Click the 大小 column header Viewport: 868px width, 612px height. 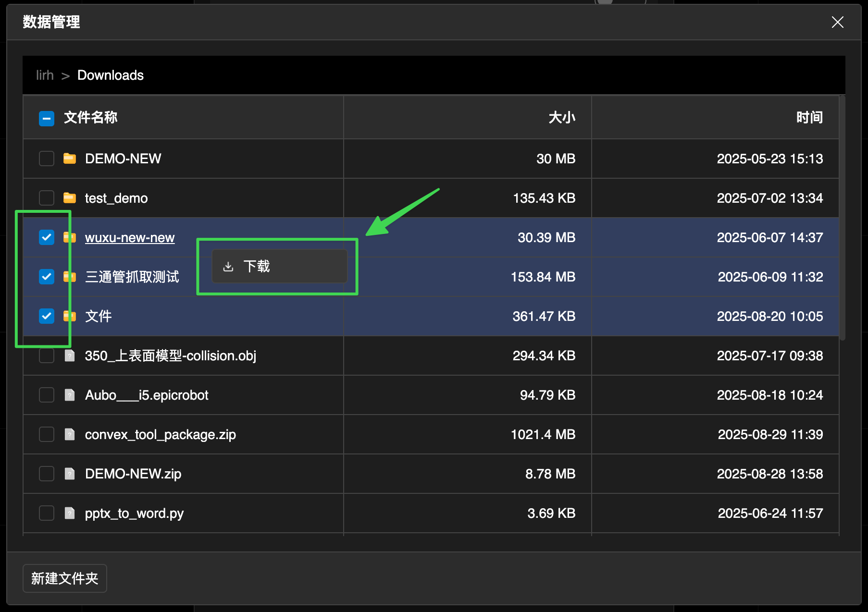(561, 118)
